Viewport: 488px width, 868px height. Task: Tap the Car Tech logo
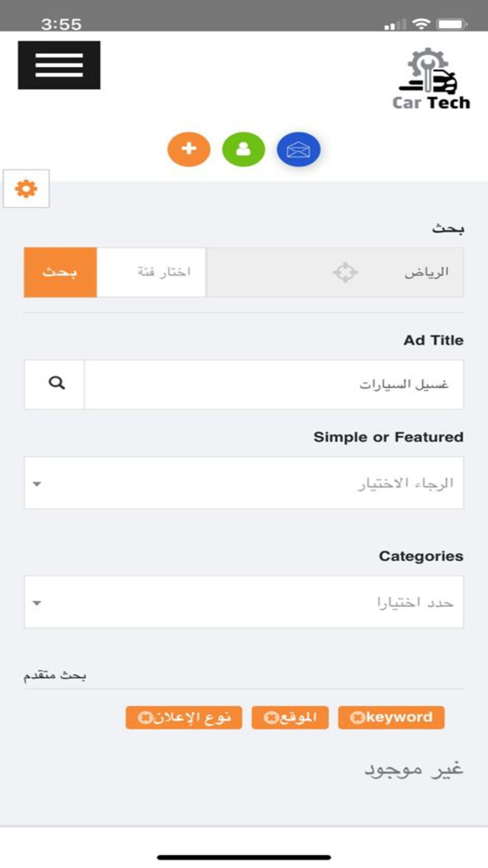[432, 79]
